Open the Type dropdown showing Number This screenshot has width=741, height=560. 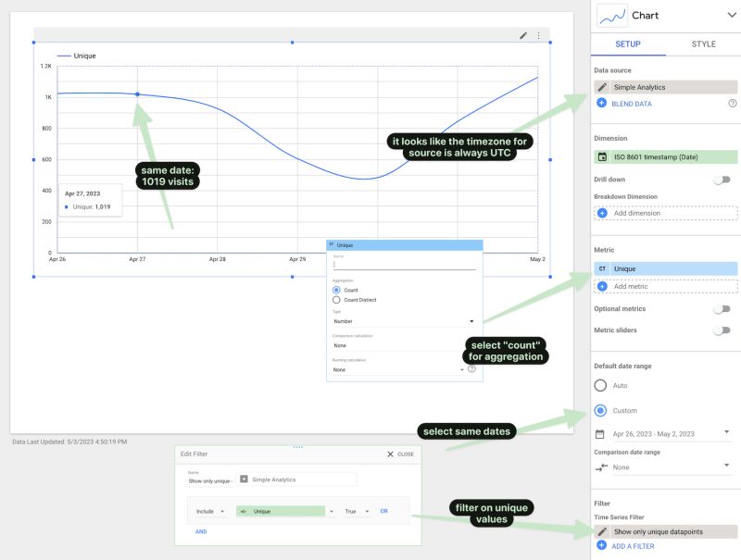pyautogui.click(x=404, y=320)
